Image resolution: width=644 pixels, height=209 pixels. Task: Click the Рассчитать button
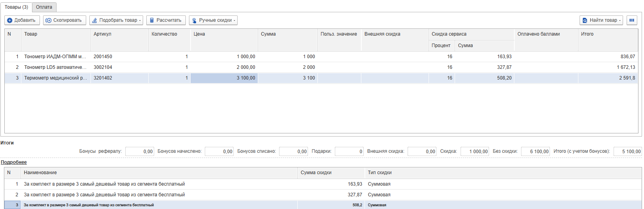(x=166, y=20)
